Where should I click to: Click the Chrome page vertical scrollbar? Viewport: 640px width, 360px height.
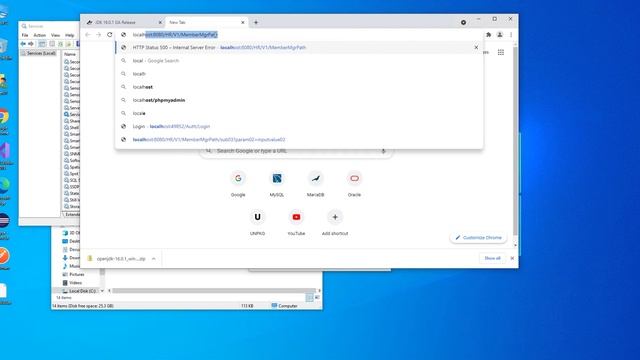tap(516, 141)
